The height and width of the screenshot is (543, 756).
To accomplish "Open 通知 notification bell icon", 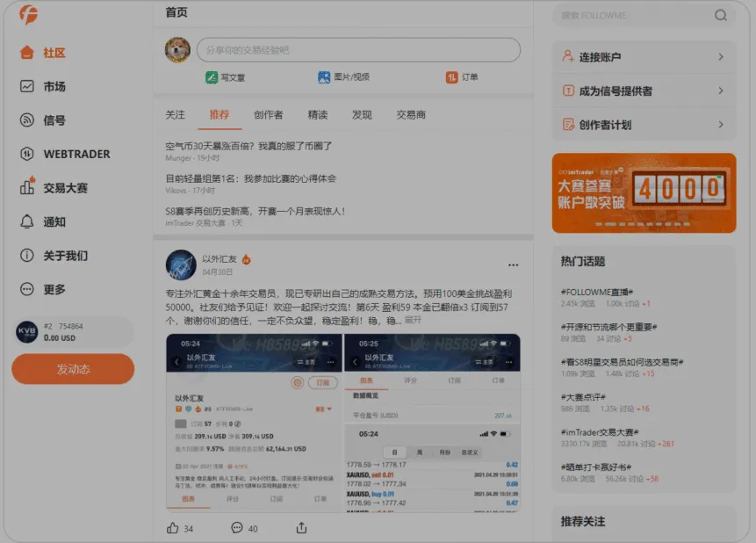I will pos(27,221).
